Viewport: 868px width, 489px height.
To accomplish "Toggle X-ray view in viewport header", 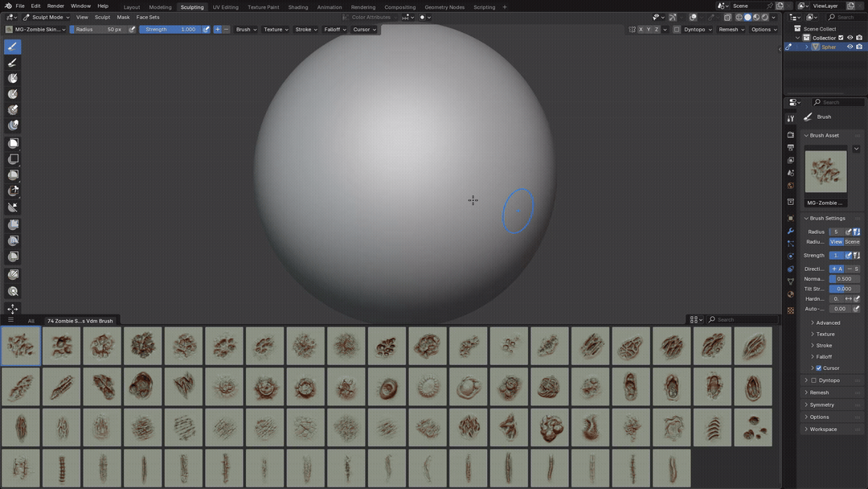I will click(727, 17).
